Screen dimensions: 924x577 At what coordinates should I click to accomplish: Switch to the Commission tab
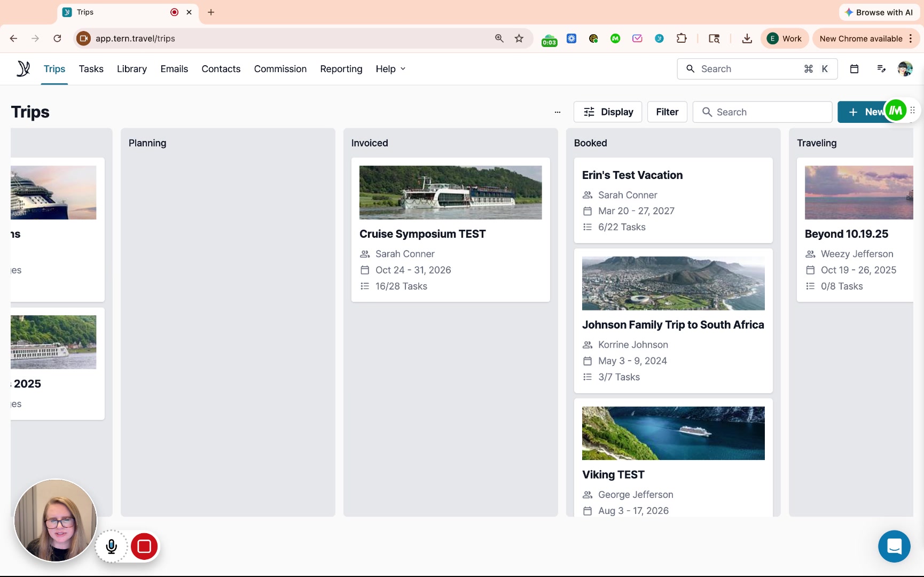coord(280,69)
